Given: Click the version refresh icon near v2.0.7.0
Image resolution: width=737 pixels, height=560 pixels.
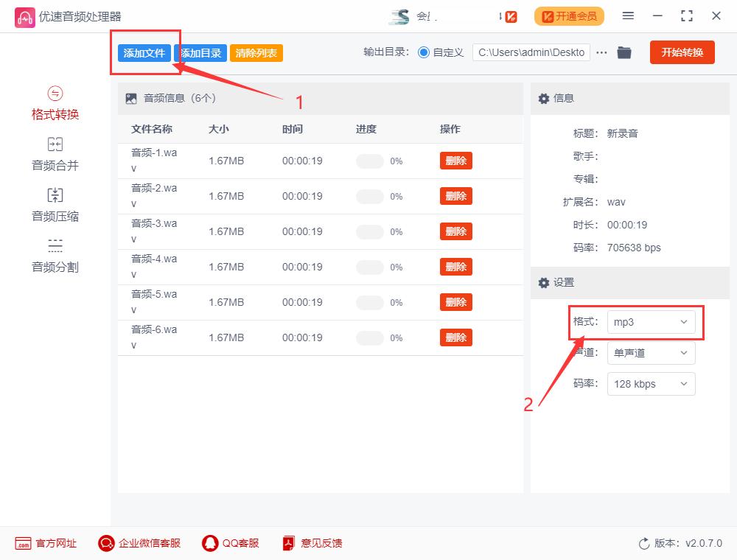Looking at the screenshot, I should pos(642,543).
